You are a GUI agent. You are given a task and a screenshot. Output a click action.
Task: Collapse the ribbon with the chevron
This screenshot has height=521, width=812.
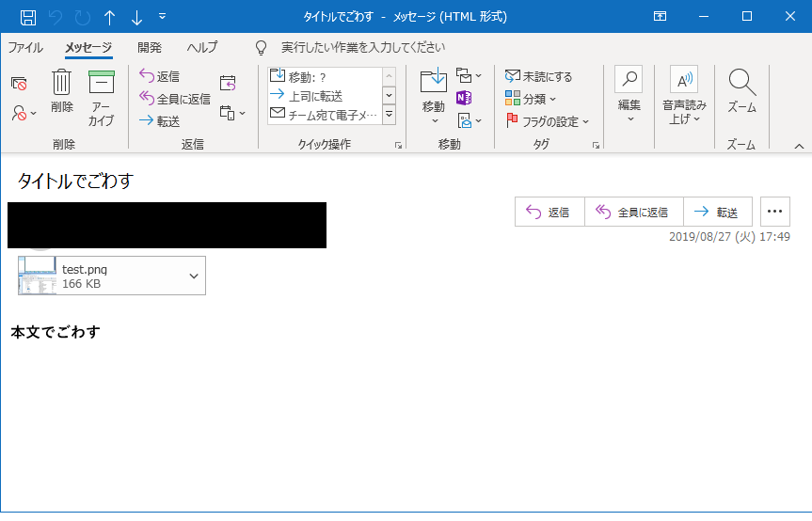799,147
